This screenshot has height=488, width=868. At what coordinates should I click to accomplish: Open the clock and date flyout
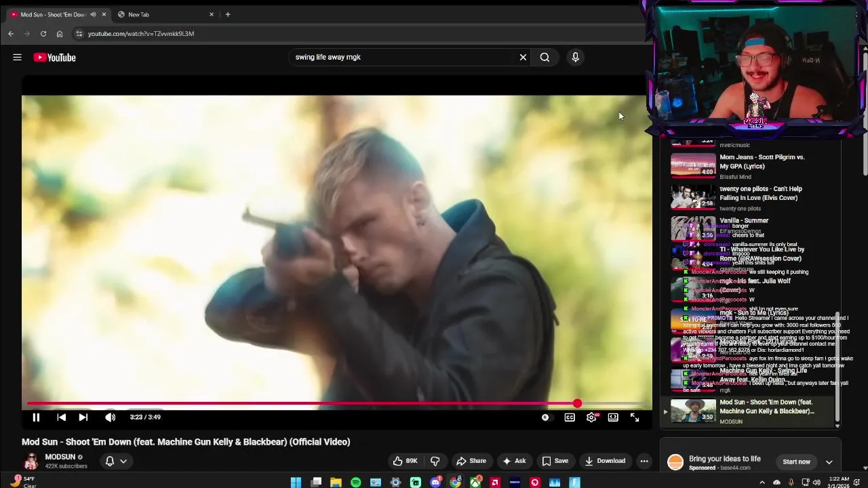(837, 482)
